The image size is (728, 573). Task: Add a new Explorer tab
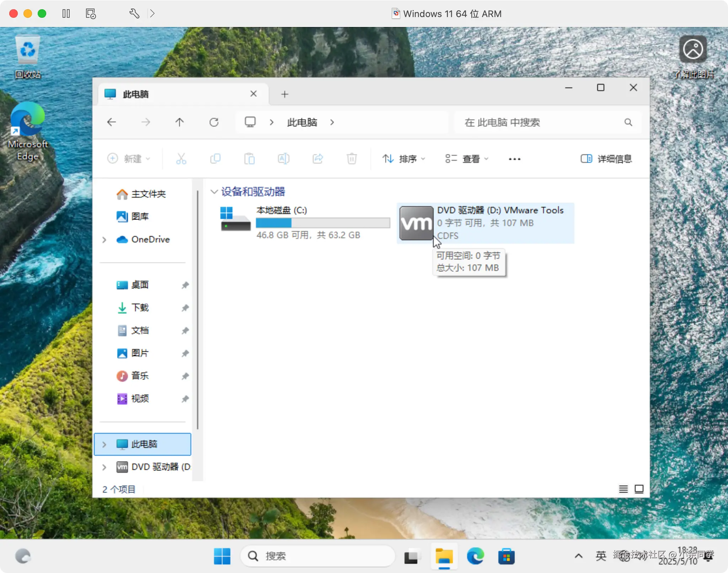point(284,94)
